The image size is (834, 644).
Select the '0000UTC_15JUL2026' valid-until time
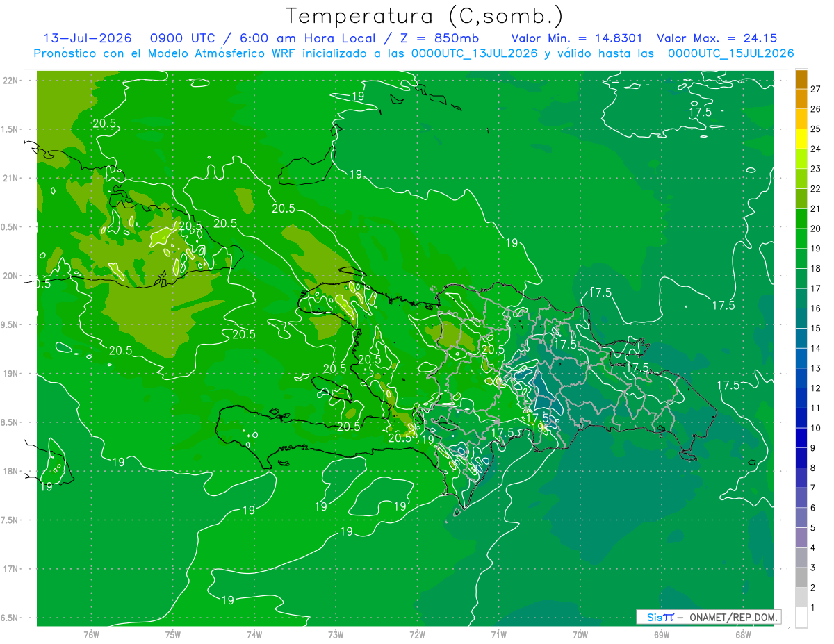731,53
